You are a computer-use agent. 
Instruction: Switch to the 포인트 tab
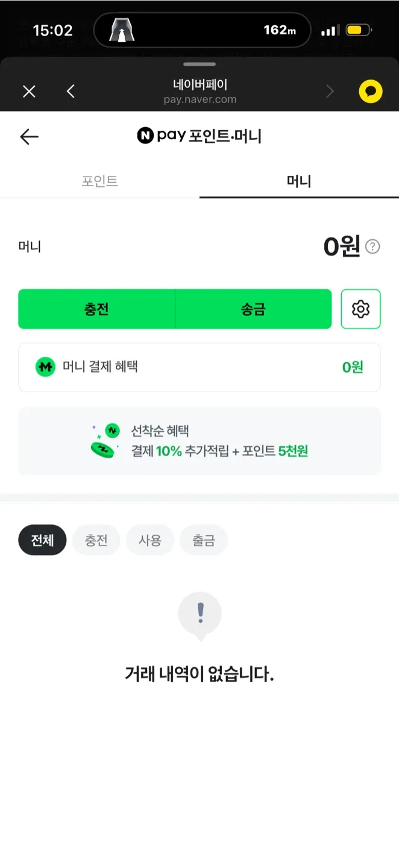tap(100, 181)
